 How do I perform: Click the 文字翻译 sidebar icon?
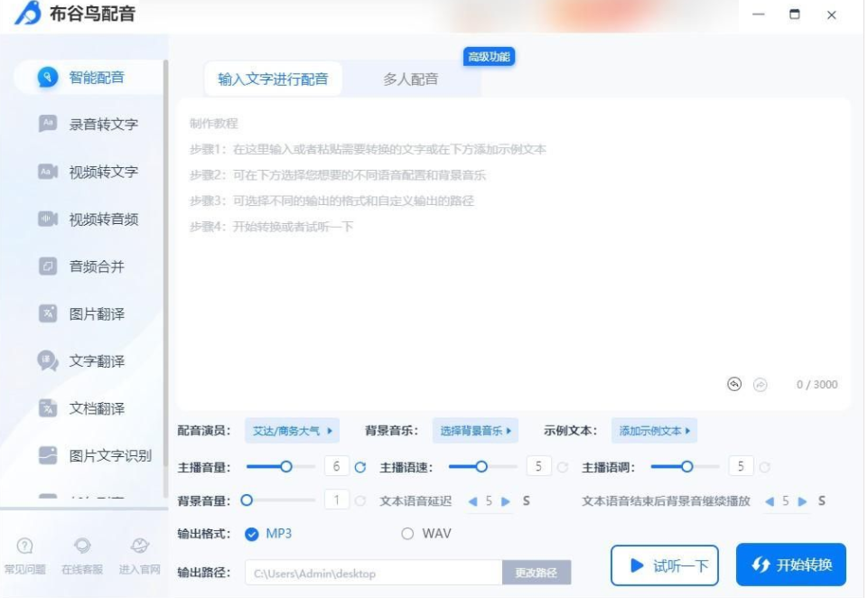point(48,361)
